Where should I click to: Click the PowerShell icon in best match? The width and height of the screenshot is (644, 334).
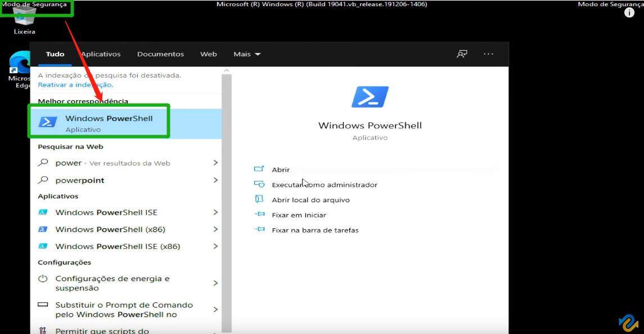[x=48, y=122]
